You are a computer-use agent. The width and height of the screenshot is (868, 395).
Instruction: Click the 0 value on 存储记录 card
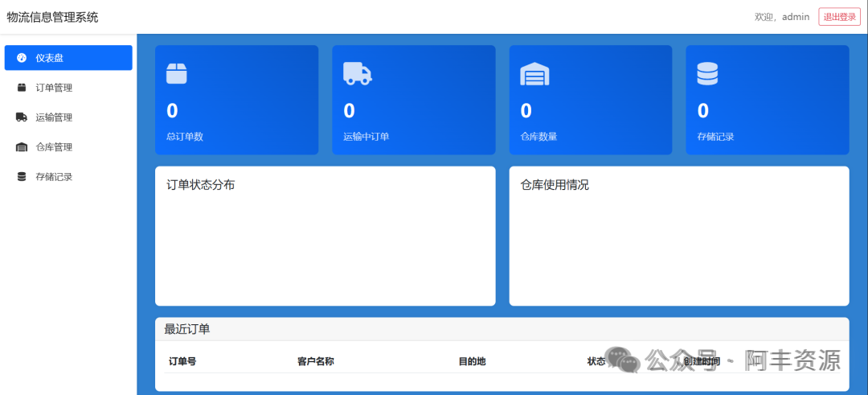pyautogui.click(x=703, y=111)
